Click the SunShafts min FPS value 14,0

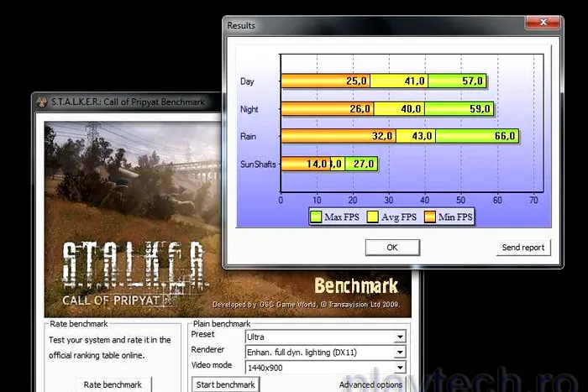[317, 164]
